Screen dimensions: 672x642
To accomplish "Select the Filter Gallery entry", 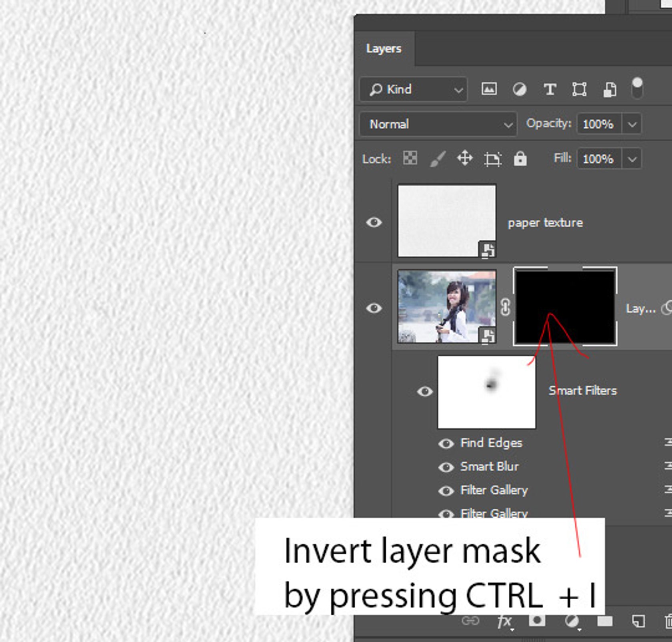I will (494, 490).
